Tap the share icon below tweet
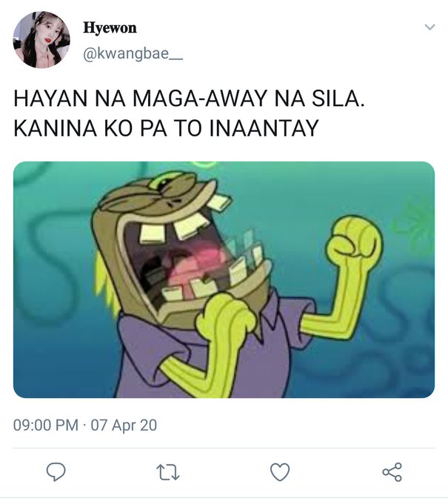448x504 pixels. (392, 472)
